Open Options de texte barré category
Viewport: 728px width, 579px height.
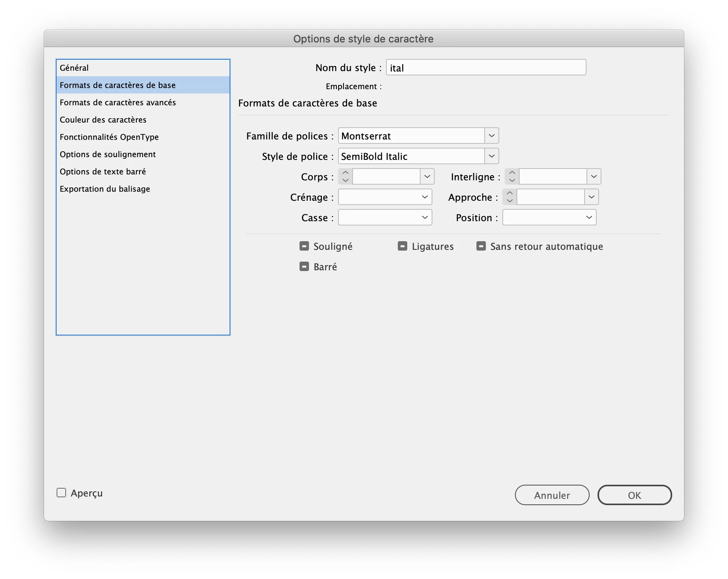click(x=143, y=172)
